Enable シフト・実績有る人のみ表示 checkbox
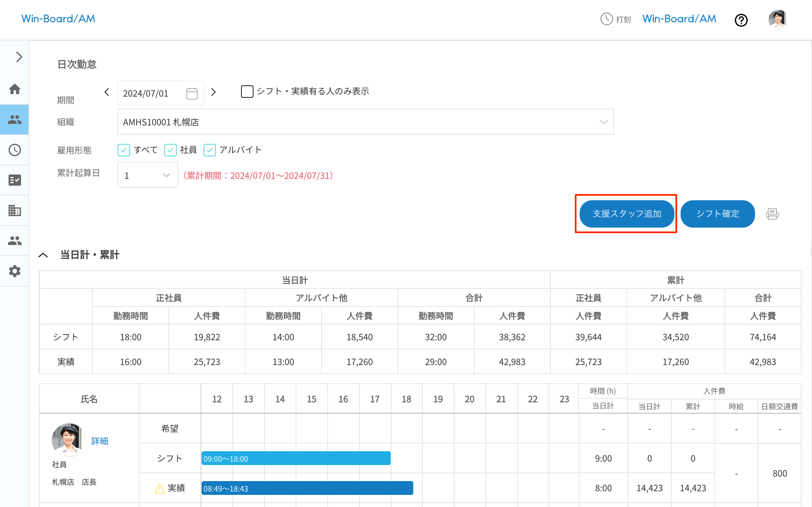 pos(247,91)
